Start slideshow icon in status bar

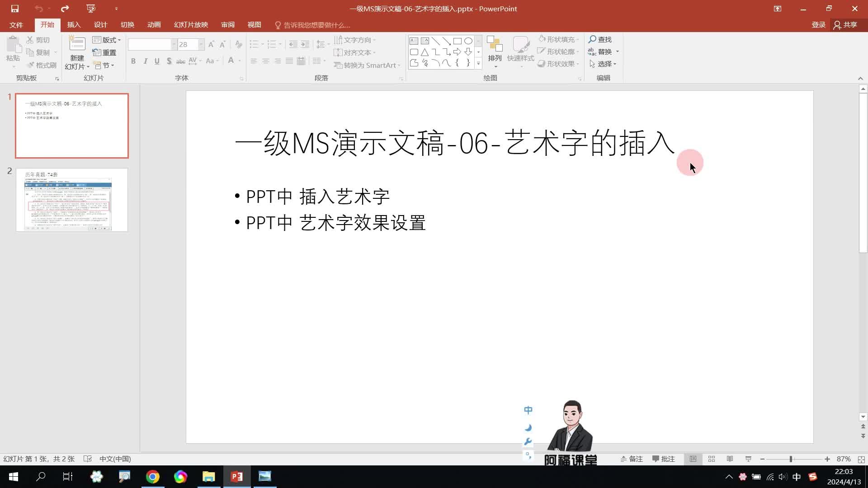[748, 459]
